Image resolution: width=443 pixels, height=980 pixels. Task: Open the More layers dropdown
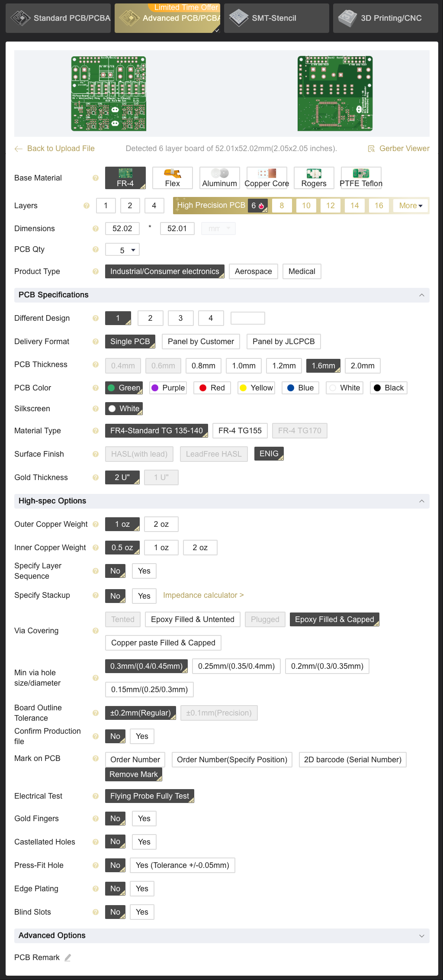410,206
